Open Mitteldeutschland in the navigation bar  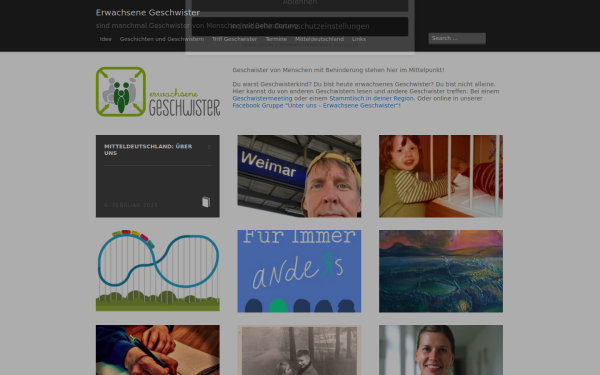tap(319, 39)
